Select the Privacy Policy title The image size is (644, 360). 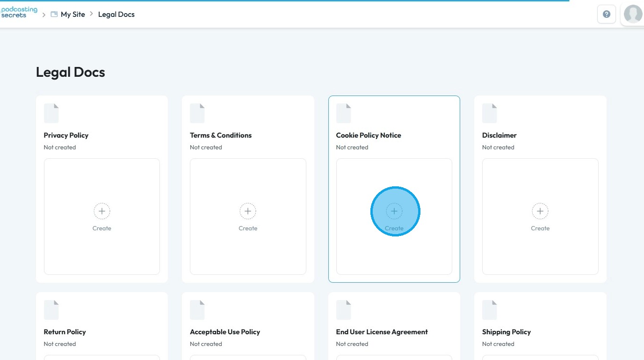coord(66,135)
